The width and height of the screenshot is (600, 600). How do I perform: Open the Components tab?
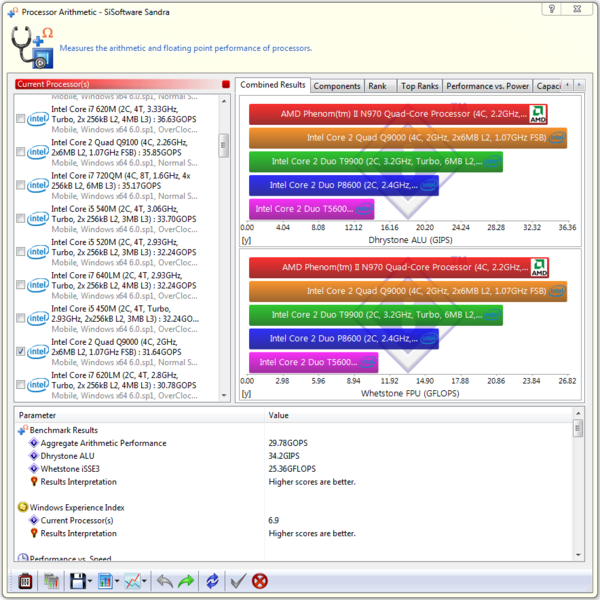click(x=337, y=86)
